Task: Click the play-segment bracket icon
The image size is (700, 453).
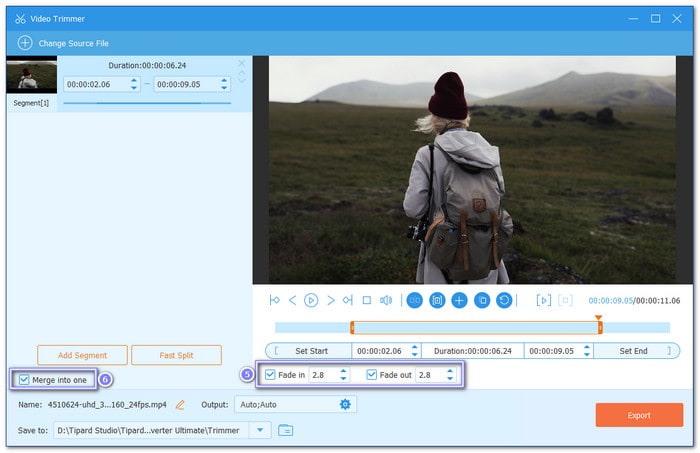Action: pos(543,300)
